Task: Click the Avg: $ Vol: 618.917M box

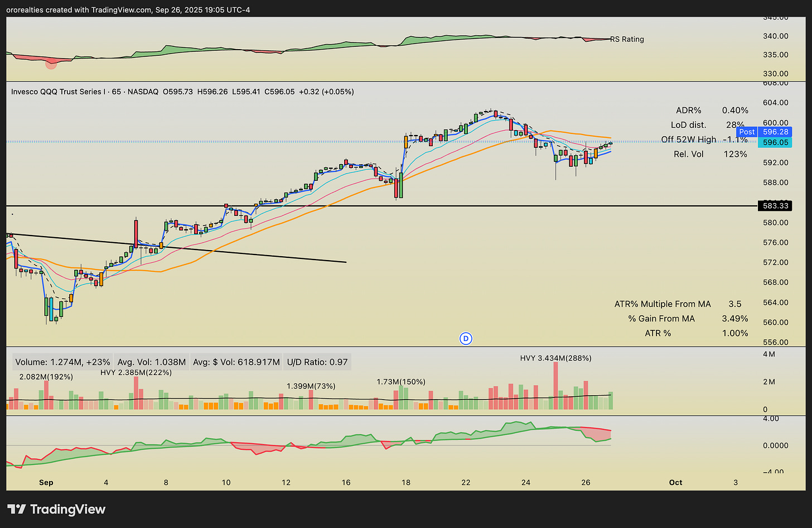Action: point(236,362)
